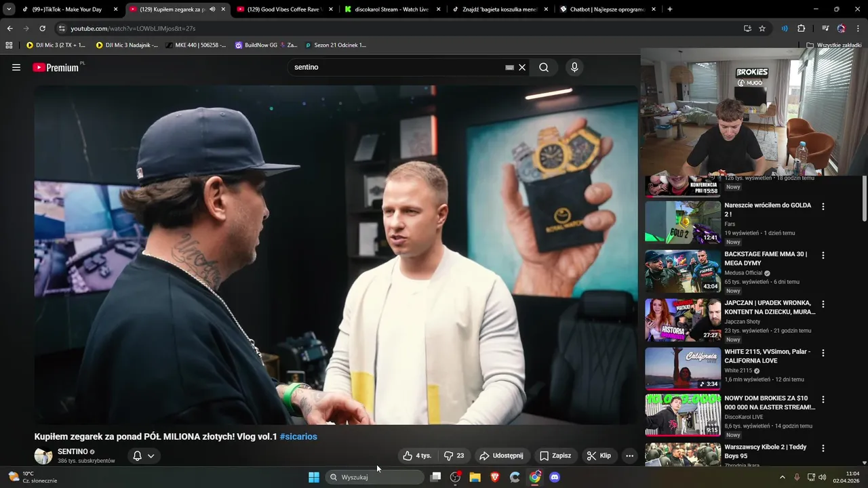This screenshot has width=868, height=488.
Task: Open Wszystkie zakładki folder
Action: point(833,45)
